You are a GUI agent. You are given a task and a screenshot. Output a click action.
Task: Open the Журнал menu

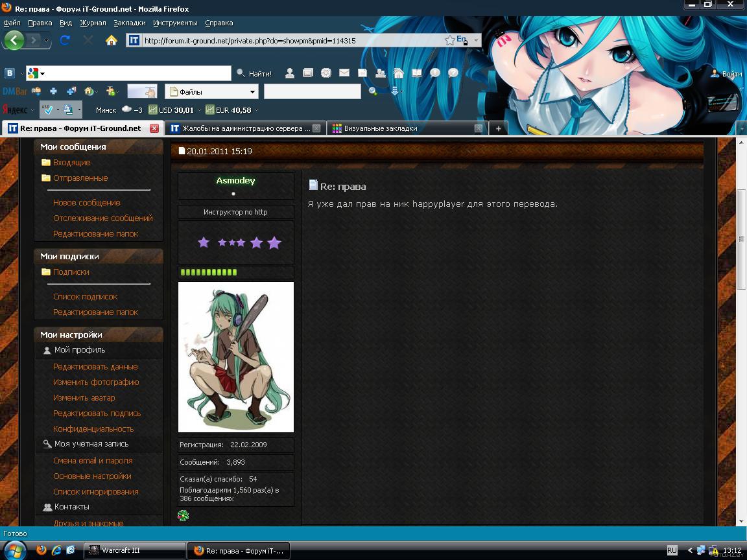click(93, 23)
